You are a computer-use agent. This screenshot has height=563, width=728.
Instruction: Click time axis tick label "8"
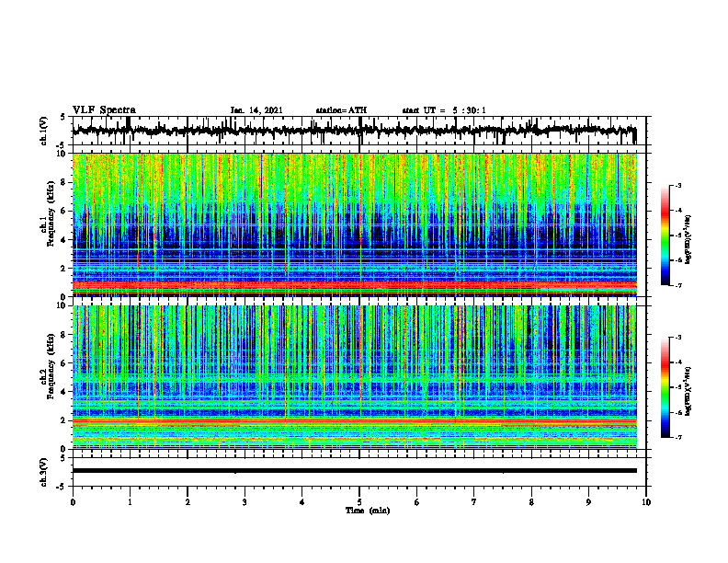click(x=531, y=502)
